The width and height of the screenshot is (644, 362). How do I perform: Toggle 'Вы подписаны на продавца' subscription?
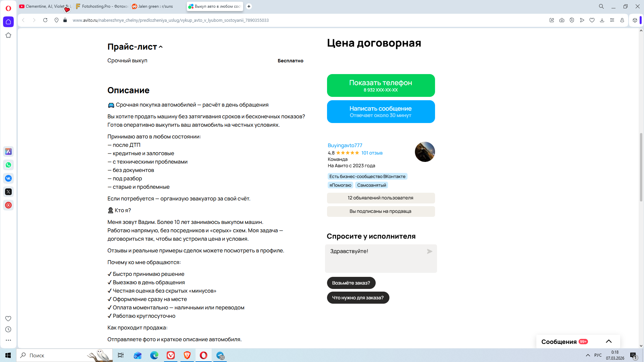[x=381, y=211]
